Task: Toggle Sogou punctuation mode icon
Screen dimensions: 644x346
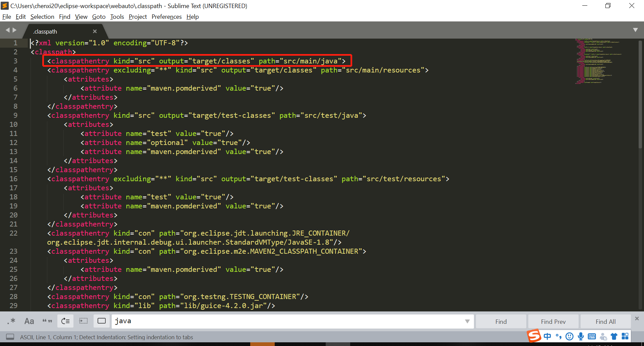Action: 558,336
